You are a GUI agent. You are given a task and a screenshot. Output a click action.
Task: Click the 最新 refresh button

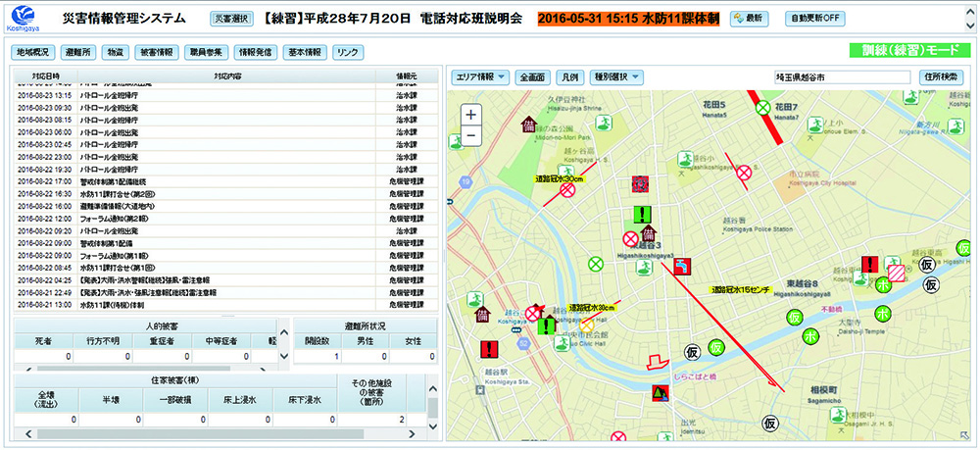pos(749,19)
